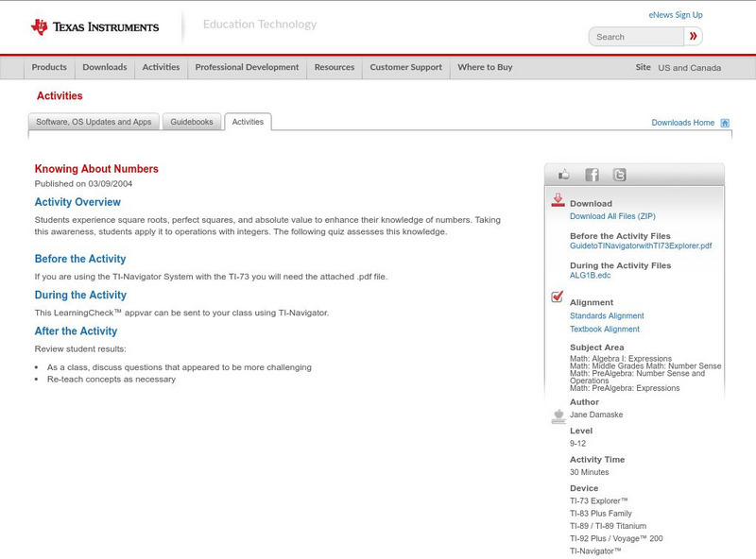The image size is (756, 559).
Task: Click Download All Files (ZIP) link
Action: click(x=612, y=216)
